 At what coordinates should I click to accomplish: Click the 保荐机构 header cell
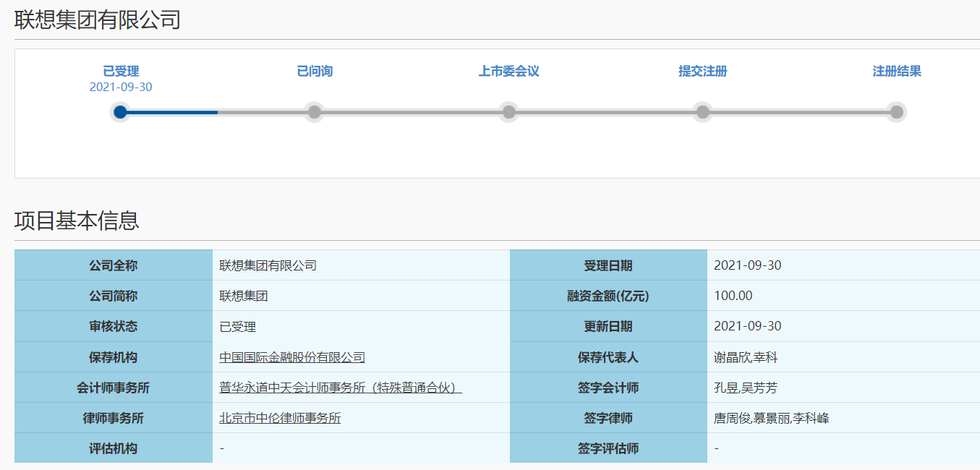[x=114, y=357]
